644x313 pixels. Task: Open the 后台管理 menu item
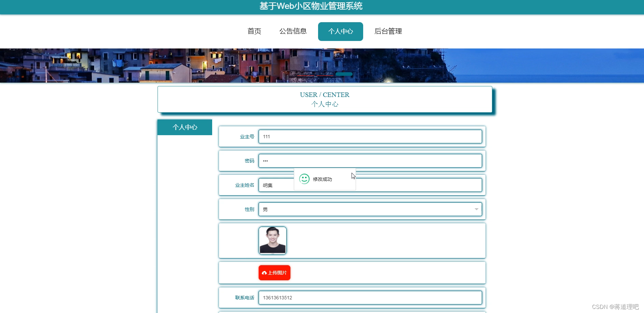(388, 31)
